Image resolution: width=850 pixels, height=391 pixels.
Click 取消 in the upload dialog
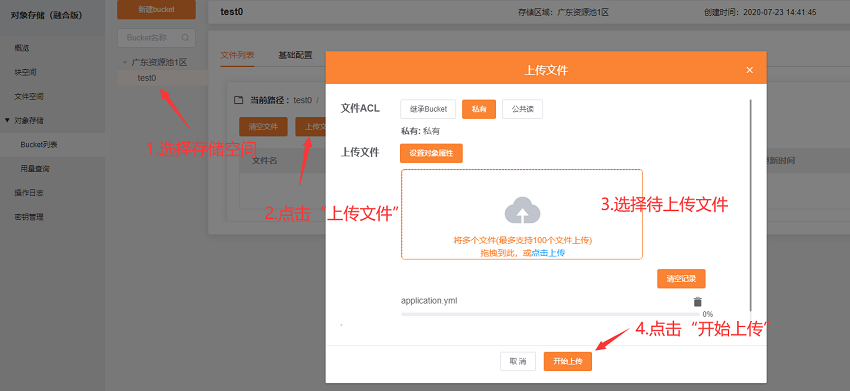tap(518, 361)
